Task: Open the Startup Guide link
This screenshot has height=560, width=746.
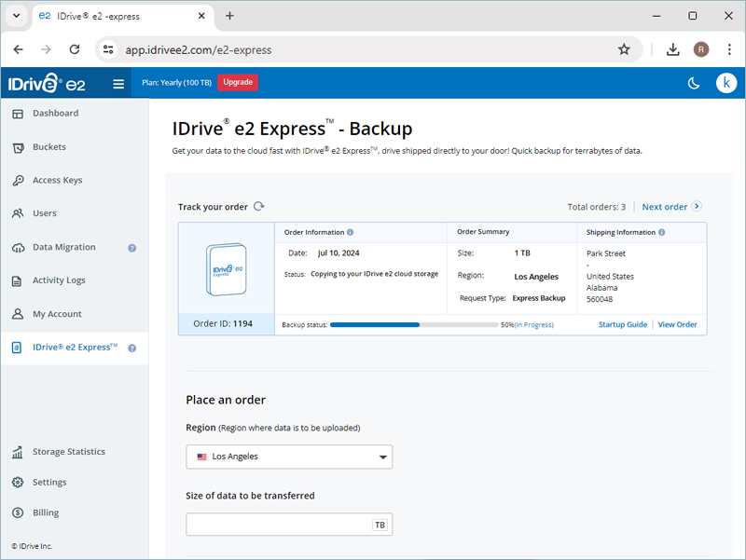Action: click(x=623, y=324)
